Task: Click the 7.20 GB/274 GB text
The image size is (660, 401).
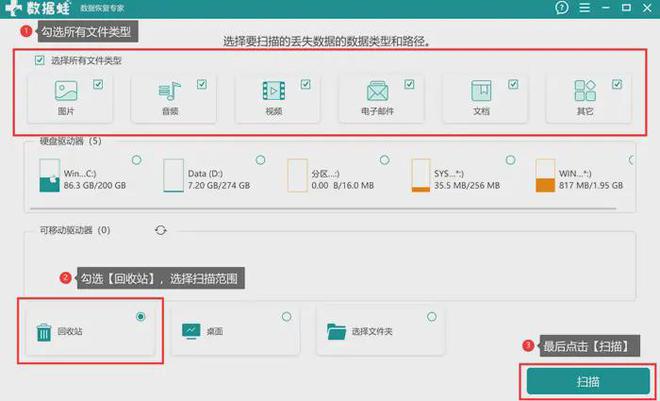Action: click(x=219, y=185)
